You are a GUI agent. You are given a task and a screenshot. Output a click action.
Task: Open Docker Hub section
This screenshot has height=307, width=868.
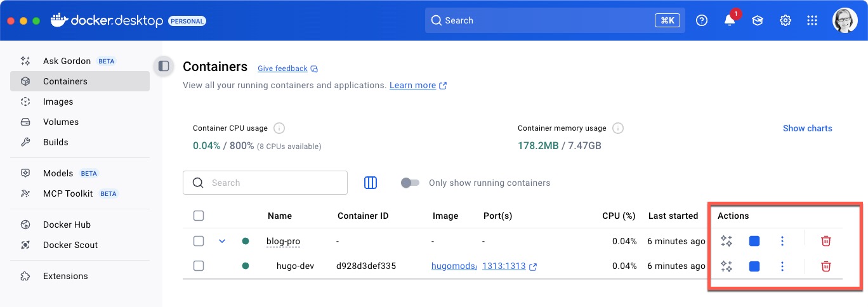80,225
